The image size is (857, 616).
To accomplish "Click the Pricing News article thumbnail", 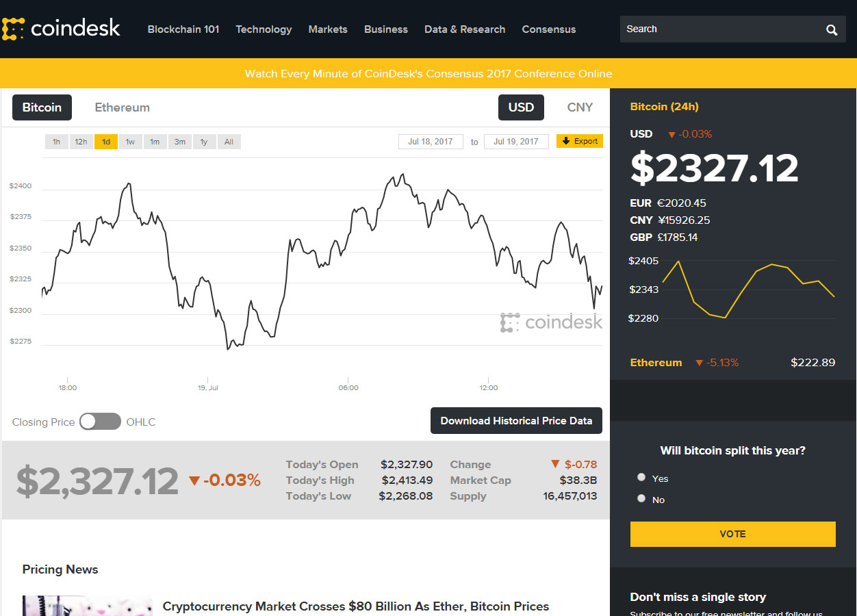I will pyautogui.click(x=87, y=606).
